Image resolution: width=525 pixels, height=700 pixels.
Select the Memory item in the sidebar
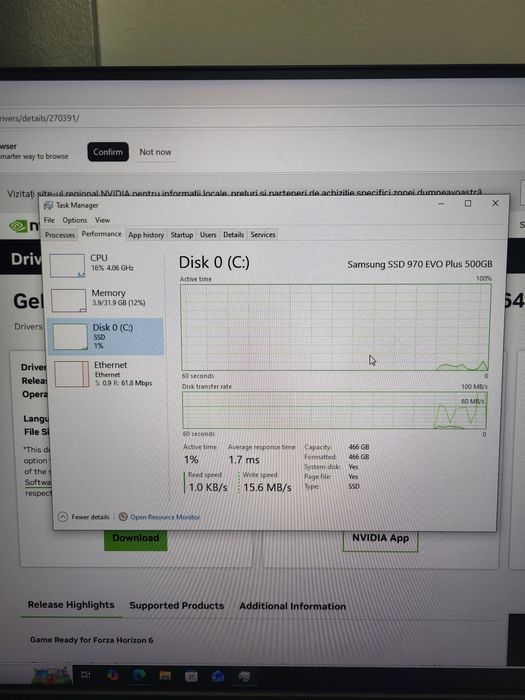pyautogui.click(x=105, y=300)
